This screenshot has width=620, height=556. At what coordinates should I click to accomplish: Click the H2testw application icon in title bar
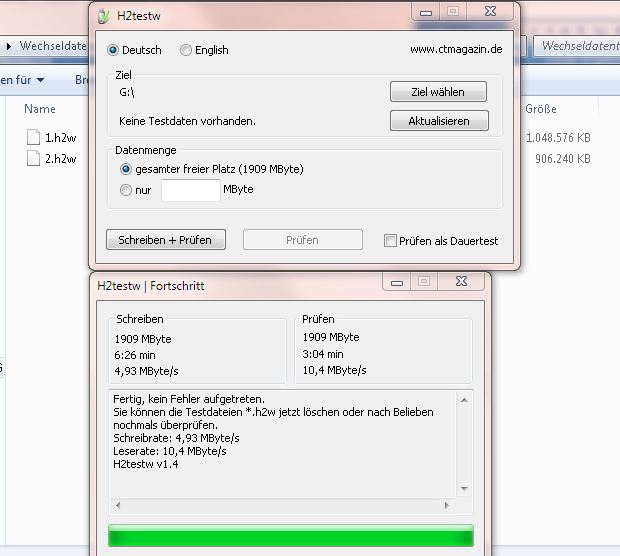pos(104,16)
